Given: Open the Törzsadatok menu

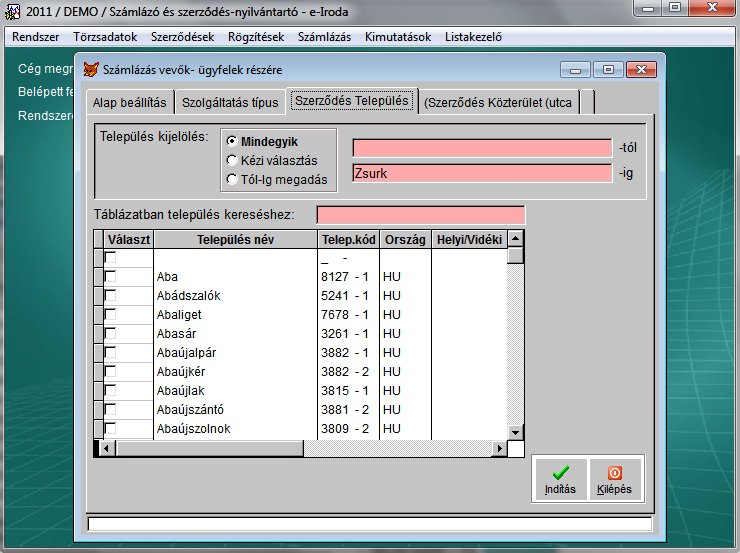Looking at the screenshot, I should click(x=105, y=37).
